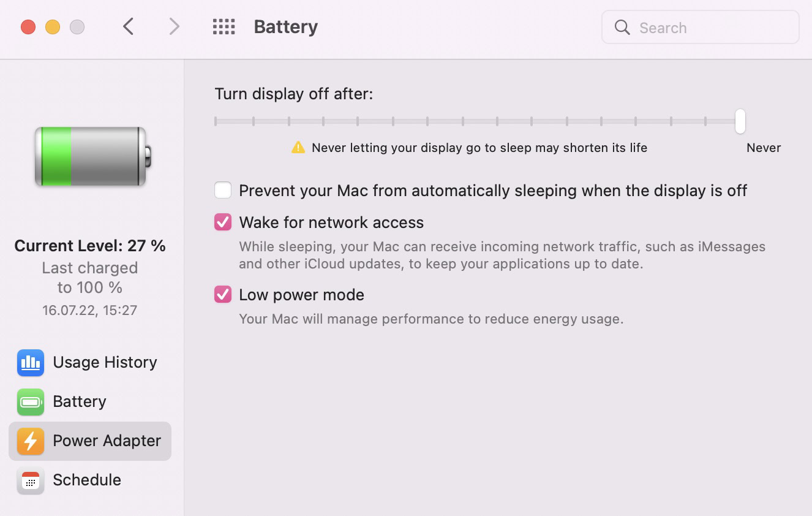Uncheck Wake for network access
Image resolution: width=812 pixels, height=516 pixels.
click(x=223, y=222)
